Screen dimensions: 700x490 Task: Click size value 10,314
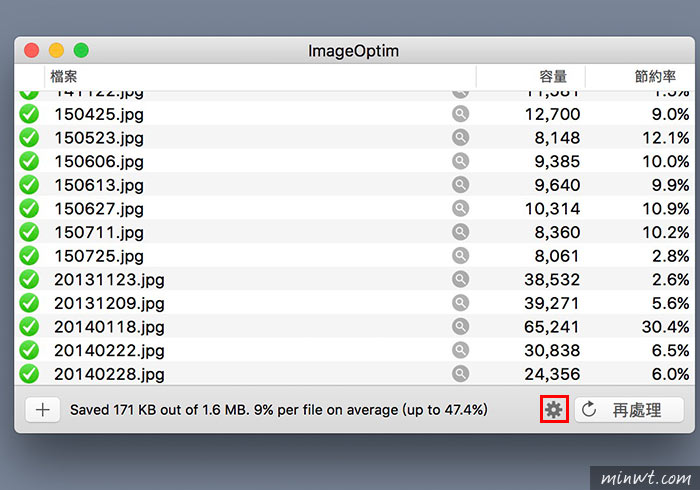click(552, 209)
